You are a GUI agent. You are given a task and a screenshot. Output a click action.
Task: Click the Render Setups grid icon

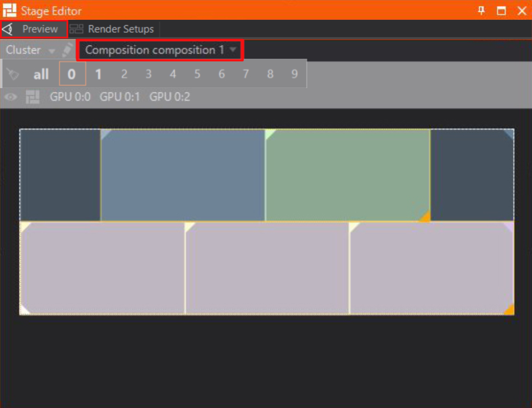pyautogui.click(x=77, y=29)
